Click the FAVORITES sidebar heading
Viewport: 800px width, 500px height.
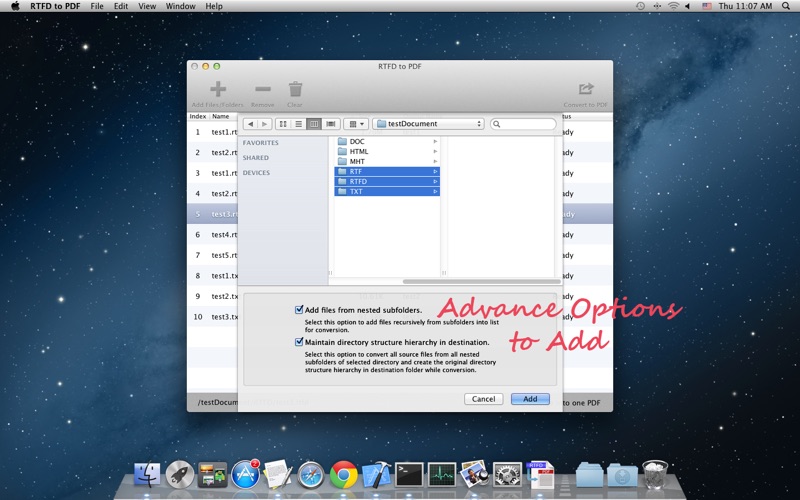coord(260,143)
